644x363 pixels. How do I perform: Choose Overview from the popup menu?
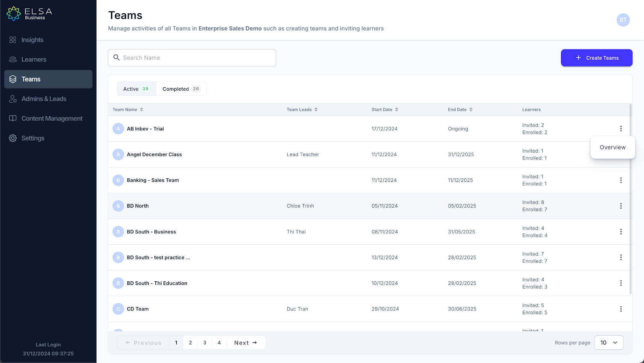613,147
